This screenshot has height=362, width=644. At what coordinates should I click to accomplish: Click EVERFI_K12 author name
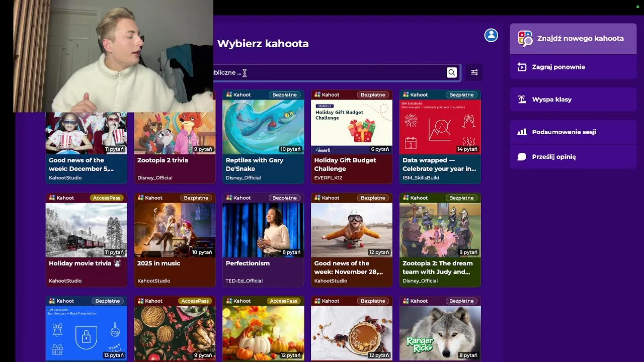pyautogui.click(x=329, y=177)
